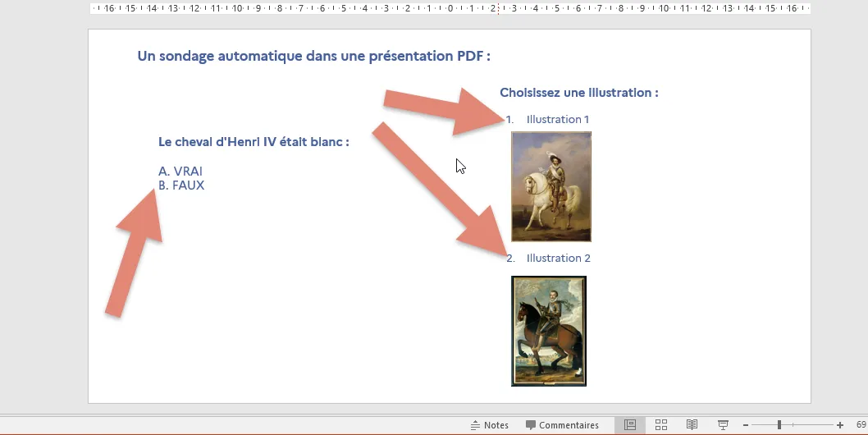Open the Notes pane from status bar
Screen dimensions: 868x435
click(489, 425)
